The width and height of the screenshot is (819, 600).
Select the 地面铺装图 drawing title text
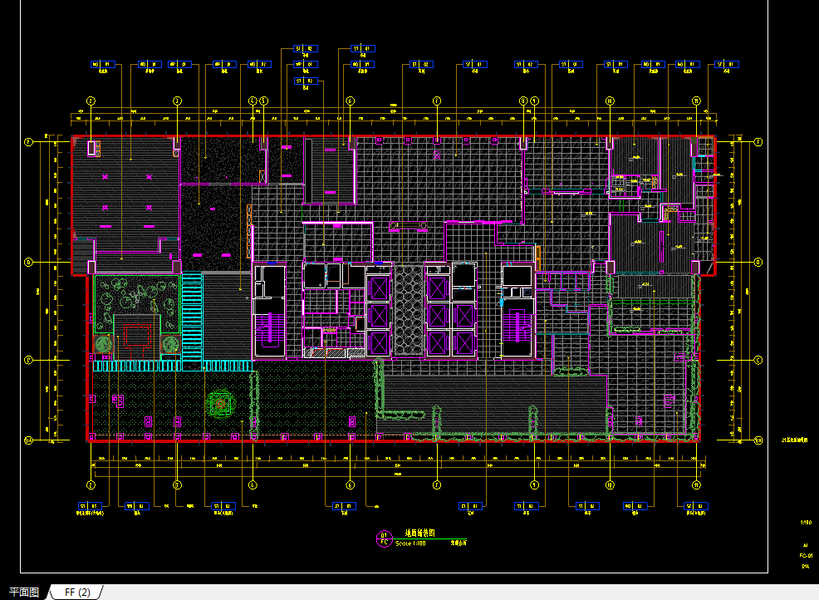(x=420, y=533)
